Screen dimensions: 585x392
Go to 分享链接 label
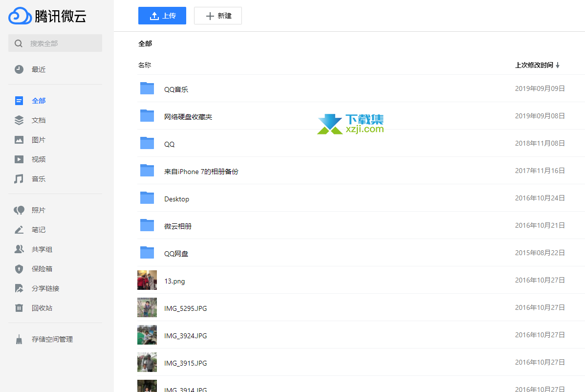45,288
